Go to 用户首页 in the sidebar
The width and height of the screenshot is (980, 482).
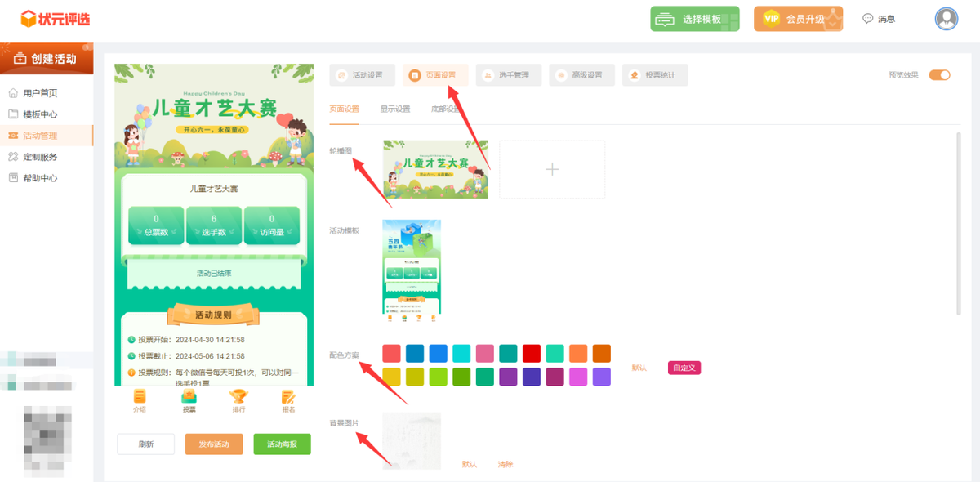coord(39,93)
